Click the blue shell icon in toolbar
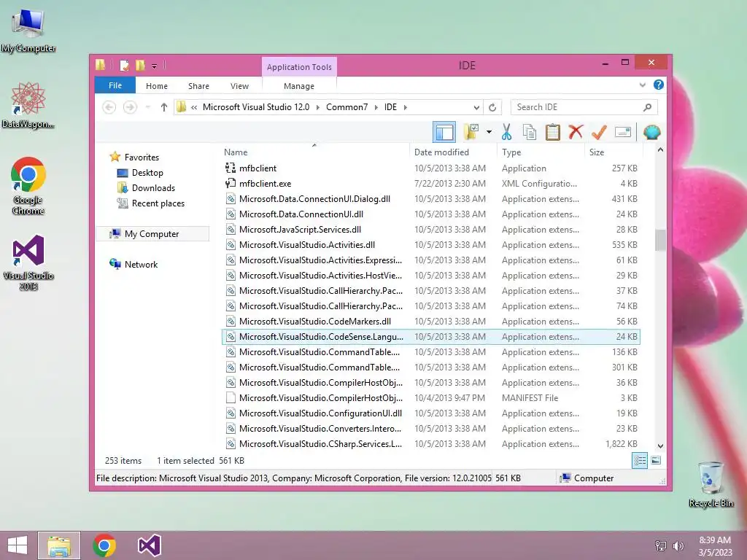Screen dimensions: 747x560 pyautogui.click(x=651, y=132)
